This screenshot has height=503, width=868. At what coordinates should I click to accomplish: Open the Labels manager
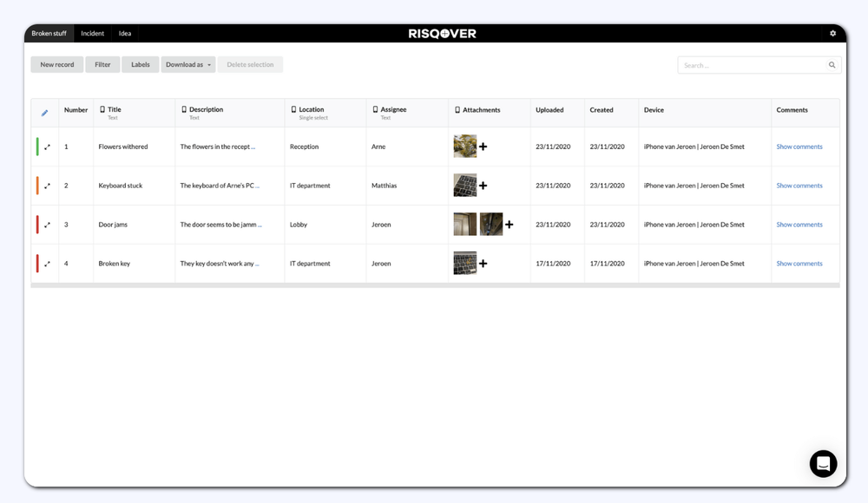[x=140, y=64]
